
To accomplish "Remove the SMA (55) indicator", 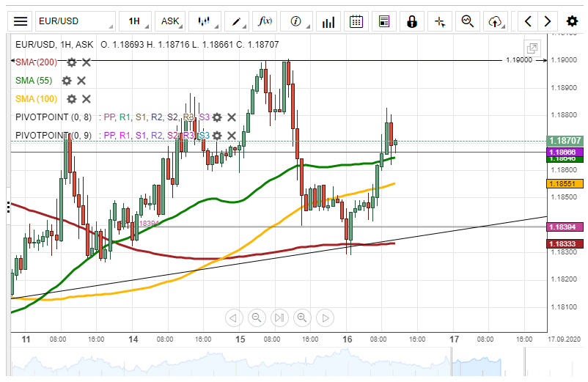I will click(81, 81).
